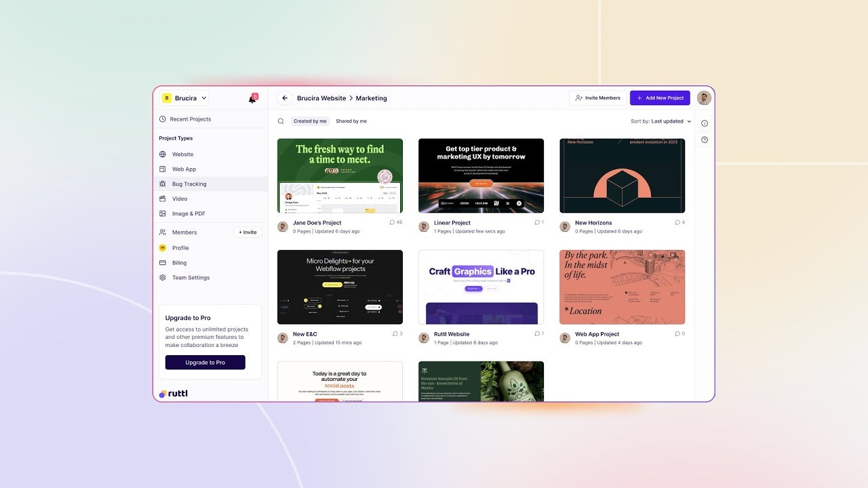Open Recent Projects in sidebar
The height and width of the screenshot is (488, 868).
click(190, 119)
